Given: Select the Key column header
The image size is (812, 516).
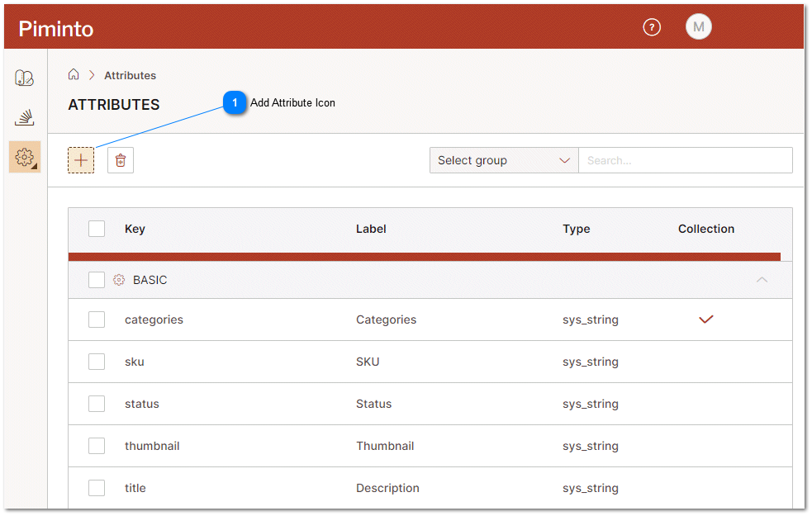Looking at the screenshot, I should pyautogui.click(x=135, y=229).
